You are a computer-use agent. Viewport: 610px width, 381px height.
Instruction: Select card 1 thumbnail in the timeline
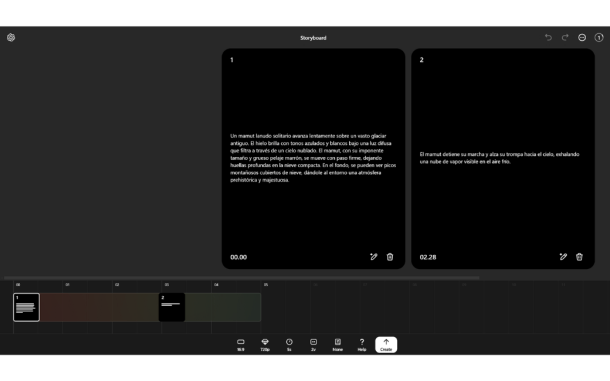click(26, 307)
